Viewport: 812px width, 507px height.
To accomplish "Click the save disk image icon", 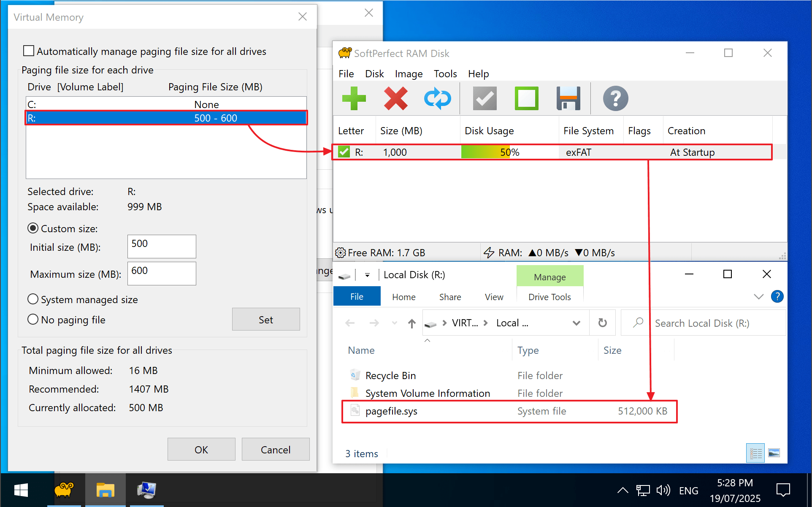I will coord(568,98).
